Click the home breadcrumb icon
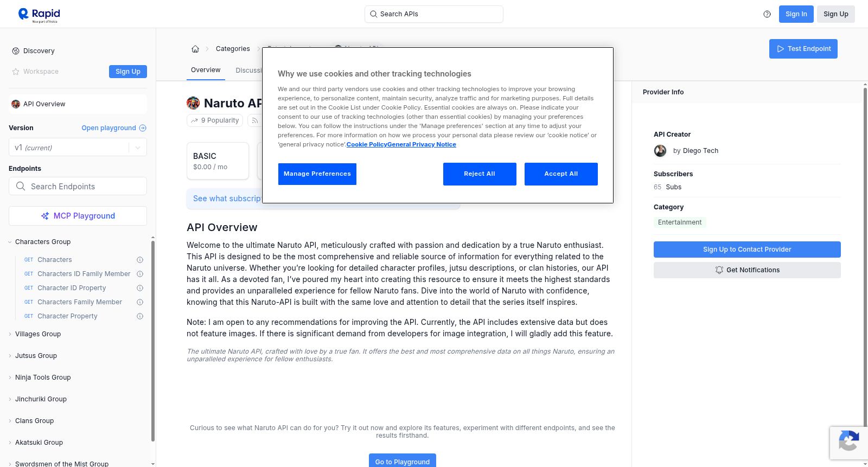Viewport: 868px width, 467px height. [195, 49]
